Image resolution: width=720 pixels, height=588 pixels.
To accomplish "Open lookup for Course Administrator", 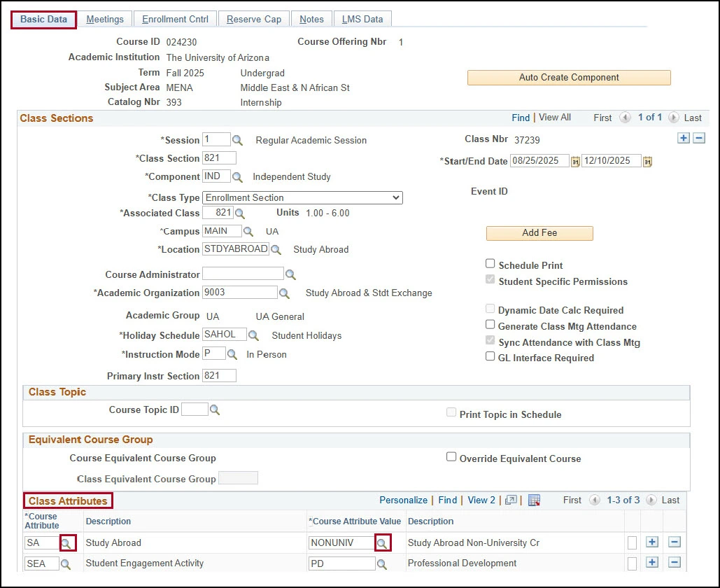I will [290, 274].
